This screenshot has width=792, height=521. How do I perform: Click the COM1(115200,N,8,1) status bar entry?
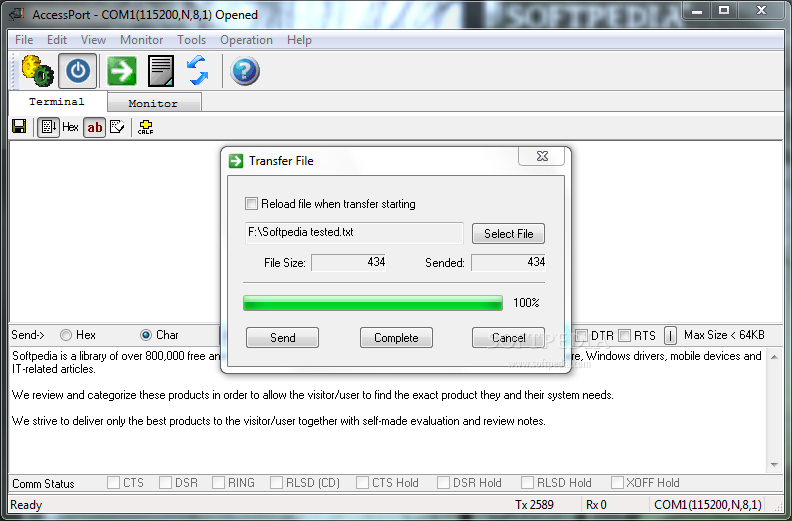coord(708,504)
